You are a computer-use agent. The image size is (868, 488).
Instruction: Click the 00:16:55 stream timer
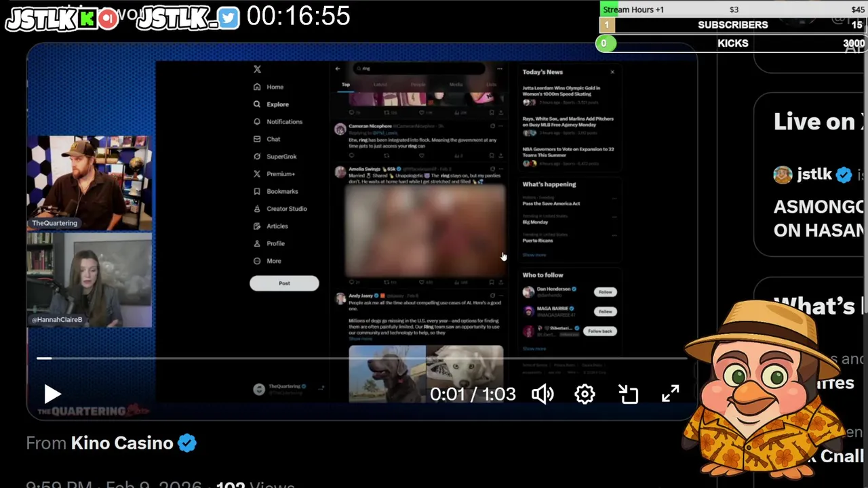tap(298, 16)
